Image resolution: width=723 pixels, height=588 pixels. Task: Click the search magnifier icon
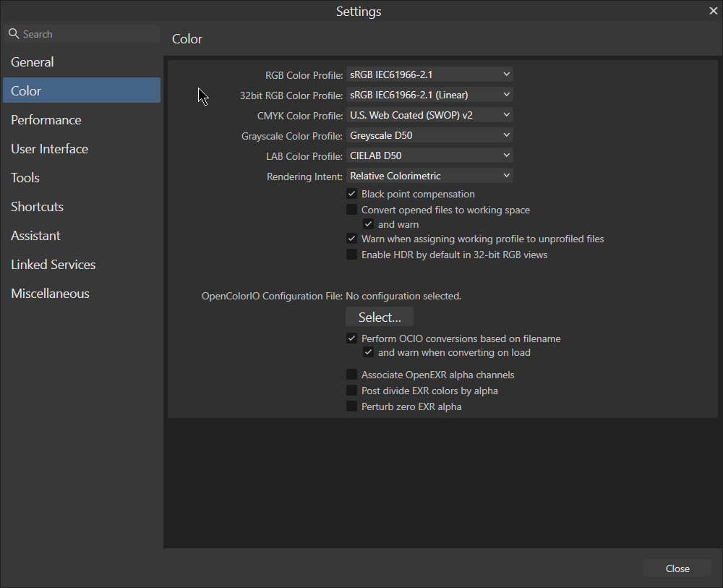(x=14, y=33)
